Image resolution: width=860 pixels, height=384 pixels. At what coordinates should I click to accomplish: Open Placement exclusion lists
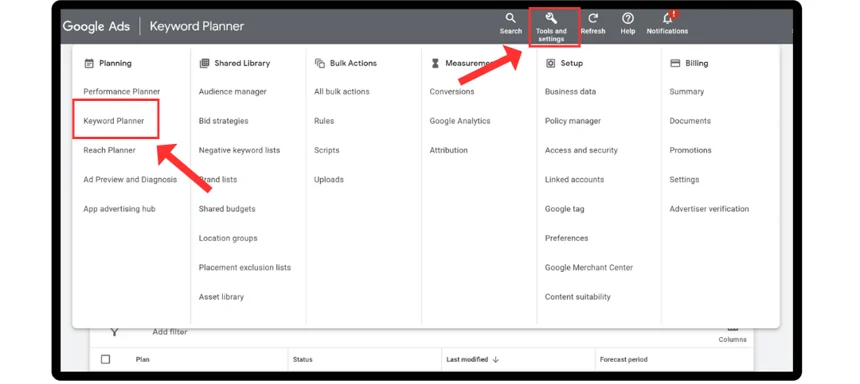coord(245,268)
